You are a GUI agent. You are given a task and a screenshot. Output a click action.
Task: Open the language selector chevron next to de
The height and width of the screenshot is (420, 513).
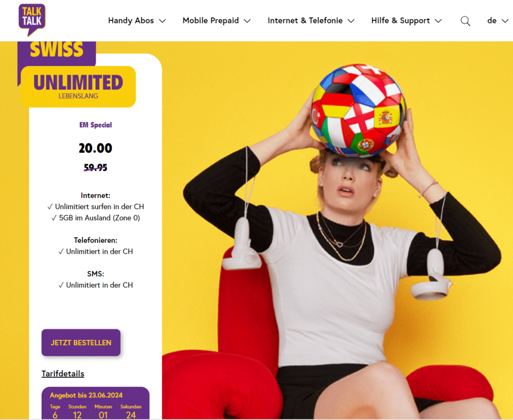(x=505, y=21)
